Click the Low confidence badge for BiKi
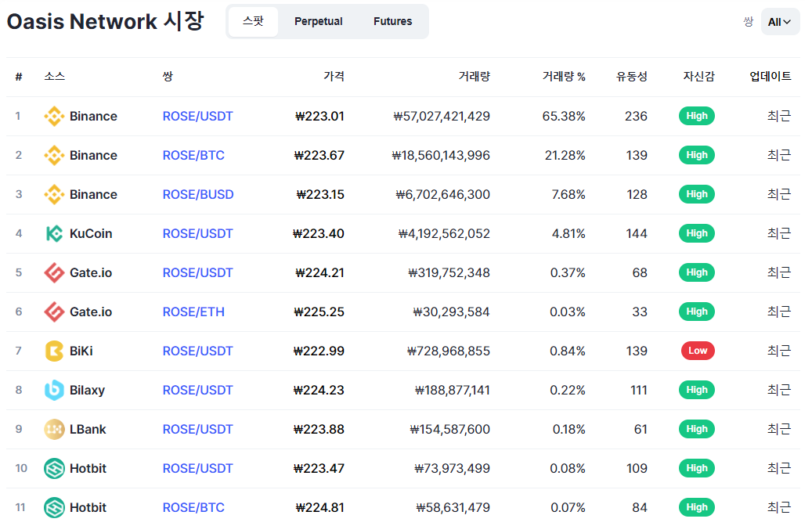This screenshot has width=812, height=526. (x=698, y=351)
